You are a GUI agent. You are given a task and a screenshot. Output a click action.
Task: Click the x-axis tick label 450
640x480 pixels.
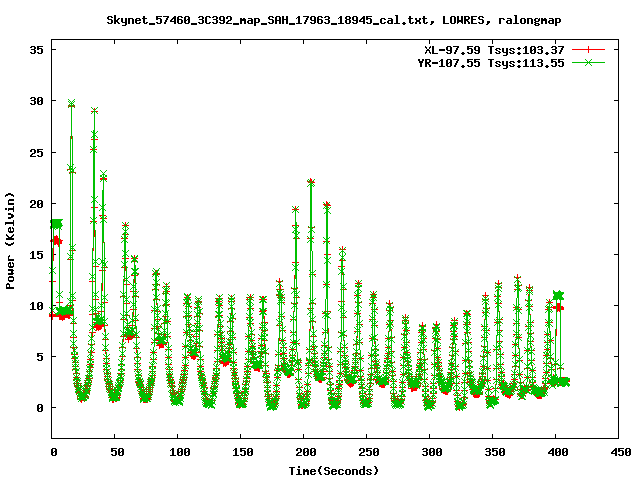tap(621, 452)
